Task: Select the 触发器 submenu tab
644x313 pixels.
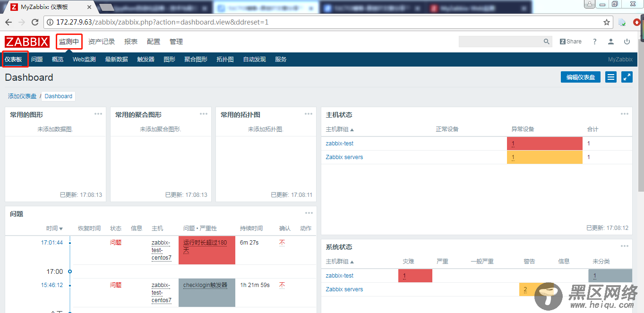Action: tap(146, 59)
